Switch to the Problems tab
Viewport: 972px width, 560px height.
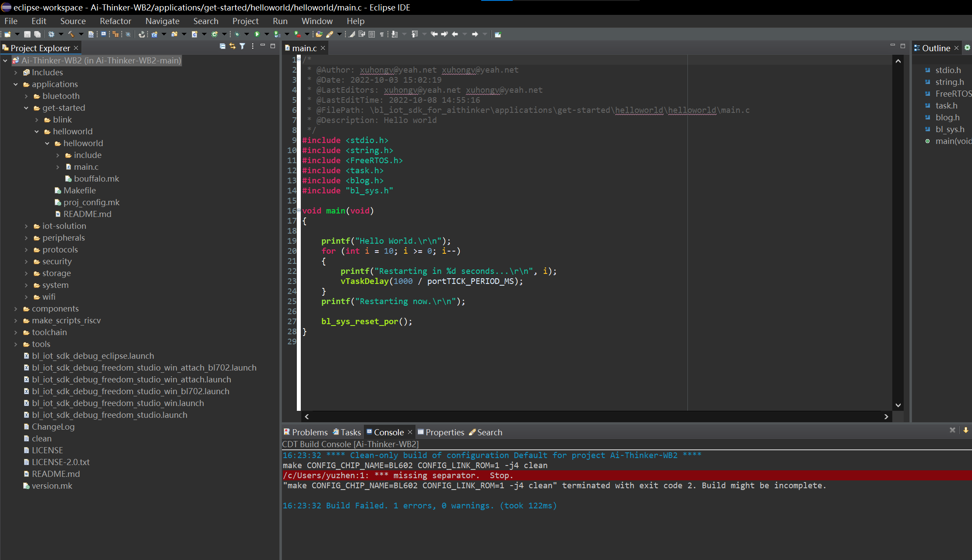pyautogui.click(x=306, y=432)
